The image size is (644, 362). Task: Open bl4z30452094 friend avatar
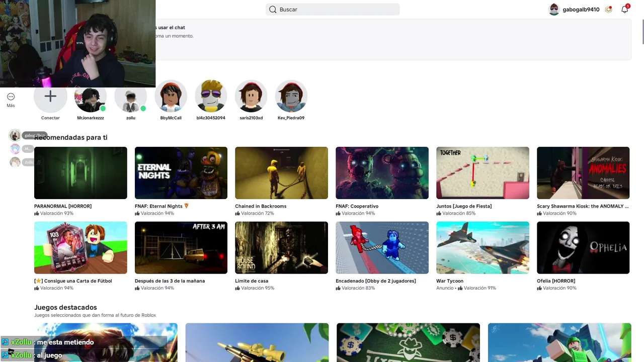pos(211,96)
